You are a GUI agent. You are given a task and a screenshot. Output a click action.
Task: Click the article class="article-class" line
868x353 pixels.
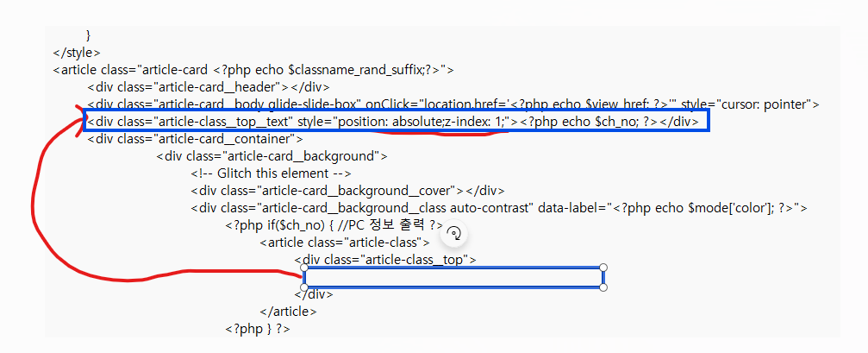pyautogui.click(x=345, y=243)
